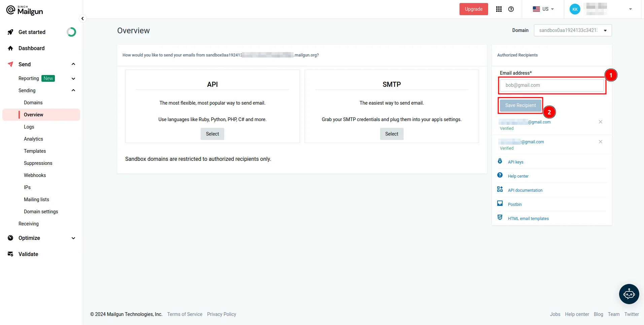Click the Save Recipient button

click(x=520, y=105)
